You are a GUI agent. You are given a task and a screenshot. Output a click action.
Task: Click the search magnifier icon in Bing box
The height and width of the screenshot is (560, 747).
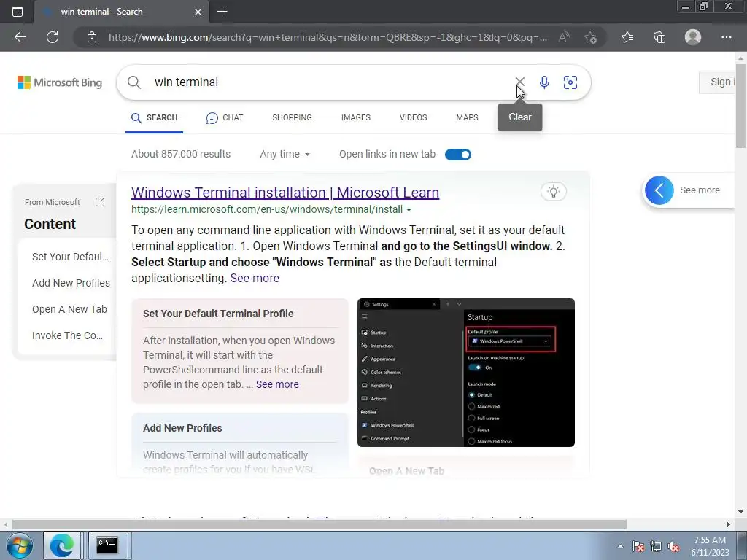click(134, 82)
